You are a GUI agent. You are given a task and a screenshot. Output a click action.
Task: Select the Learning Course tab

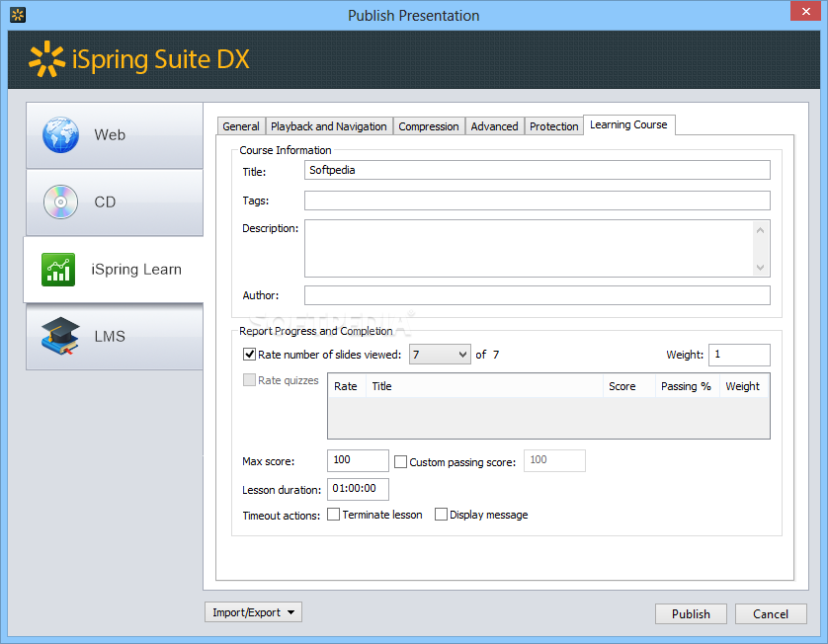pyautogui.click(x=629, y=125)
